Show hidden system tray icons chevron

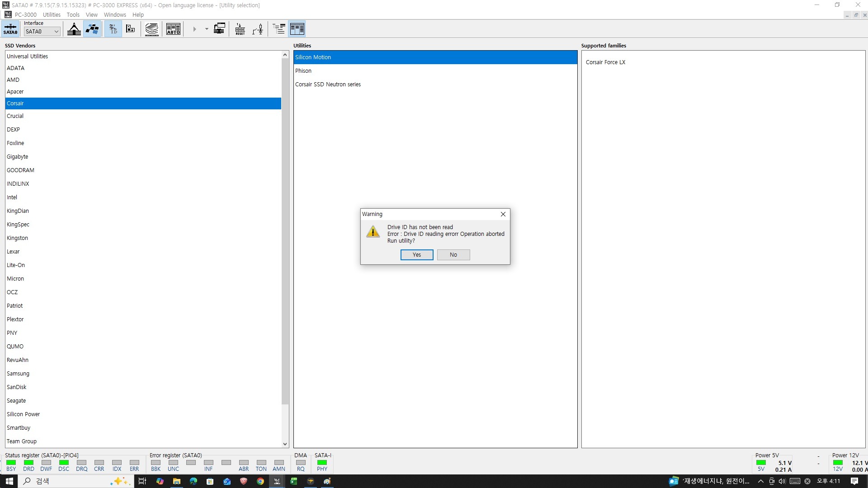[x=761, y=481]
